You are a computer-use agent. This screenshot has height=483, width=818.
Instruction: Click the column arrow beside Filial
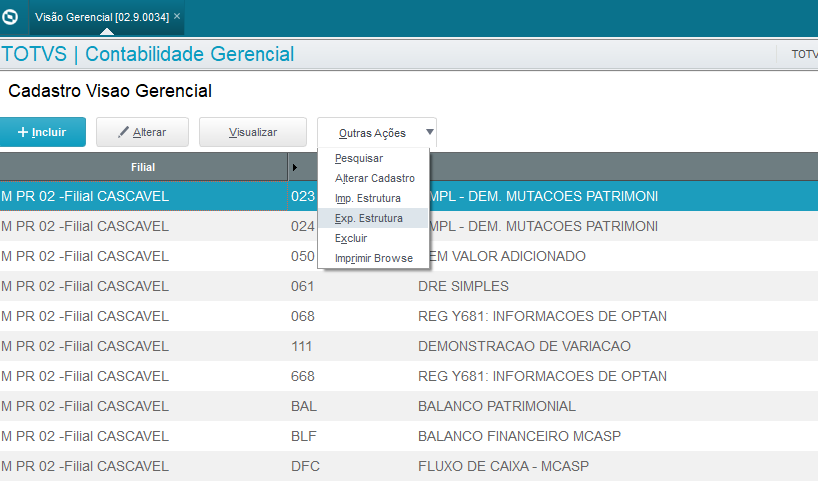tap(295, 167)
